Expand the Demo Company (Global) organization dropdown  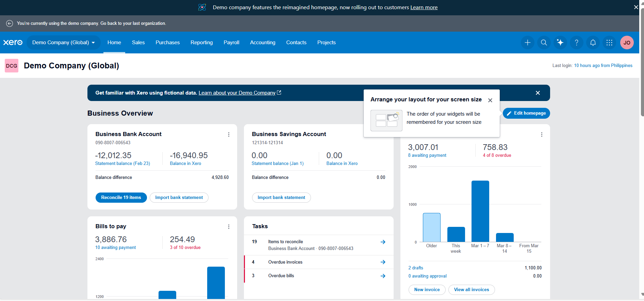coord(63,43)
